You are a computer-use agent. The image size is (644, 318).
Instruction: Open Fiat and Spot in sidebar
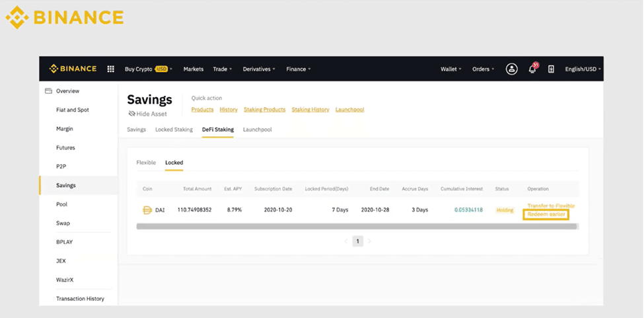pyautogui.click(x=72, y=110)
